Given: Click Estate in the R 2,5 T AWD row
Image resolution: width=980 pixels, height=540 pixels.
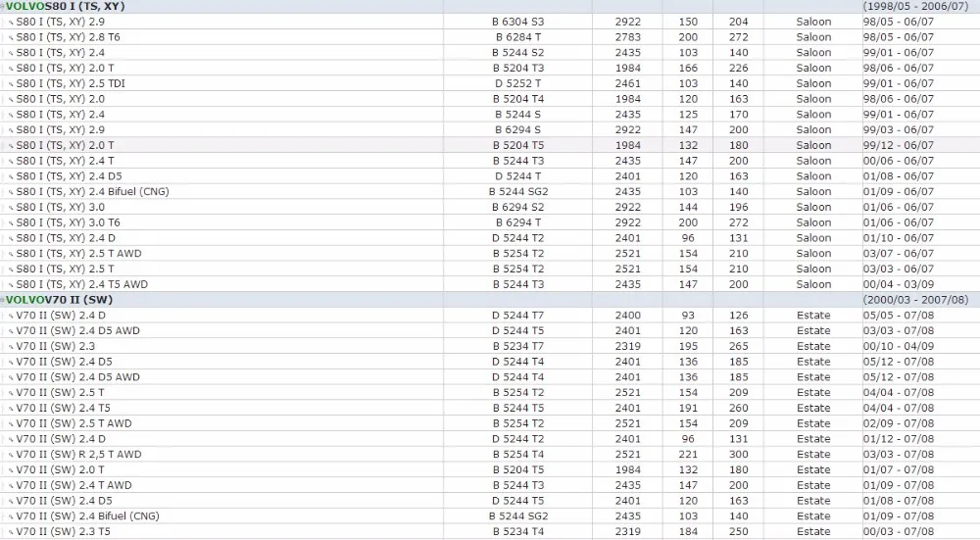Looking at the screenshot, I should point(813,455).
